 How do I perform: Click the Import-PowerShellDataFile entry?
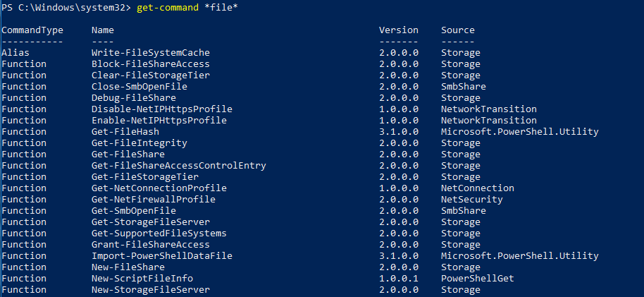coord(162,256)
